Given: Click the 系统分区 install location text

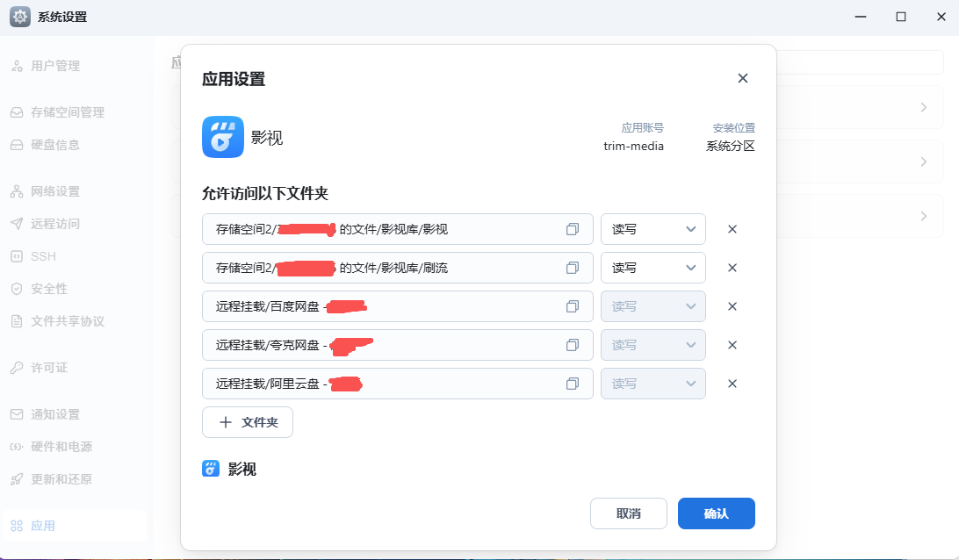Looking at the screenshot, I should tap(731, 146).
